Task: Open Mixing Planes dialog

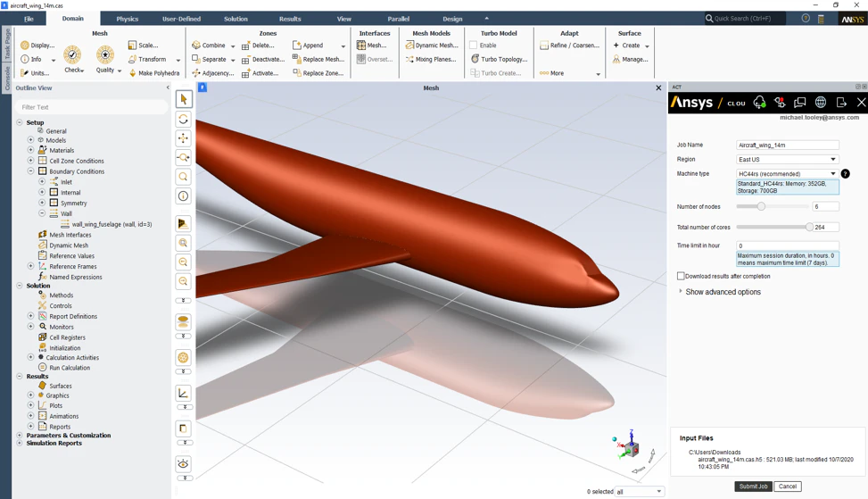Action: click(431, 59)
